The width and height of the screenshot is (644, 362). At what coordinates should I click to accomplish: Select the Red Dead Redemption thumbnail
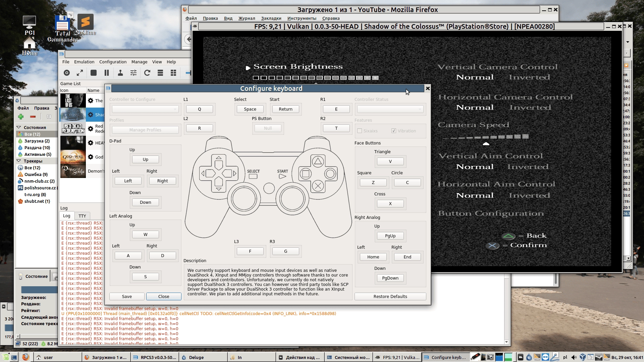tap(73, 129)
